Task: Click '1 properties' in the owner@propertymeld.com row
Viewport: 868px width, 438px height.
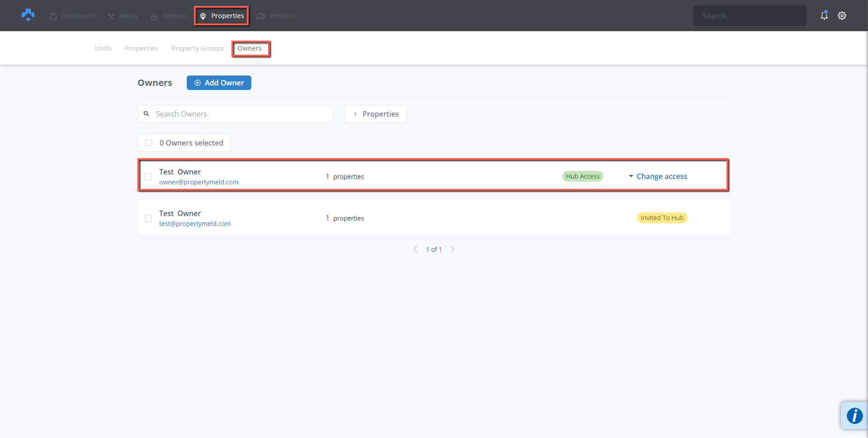Action: click(x=345, y=176)
